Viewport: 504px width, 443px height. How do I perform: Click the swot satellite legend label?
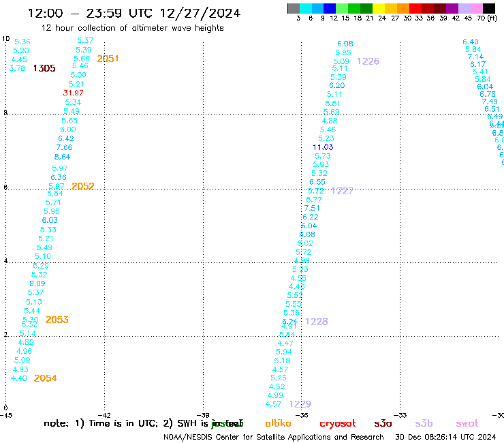(467, 424)
